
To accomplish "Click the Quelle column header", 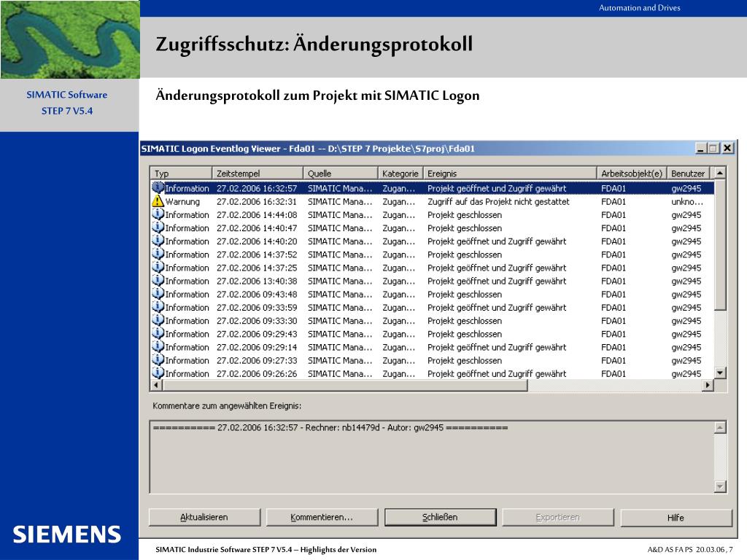I will [x=341, y=174].
